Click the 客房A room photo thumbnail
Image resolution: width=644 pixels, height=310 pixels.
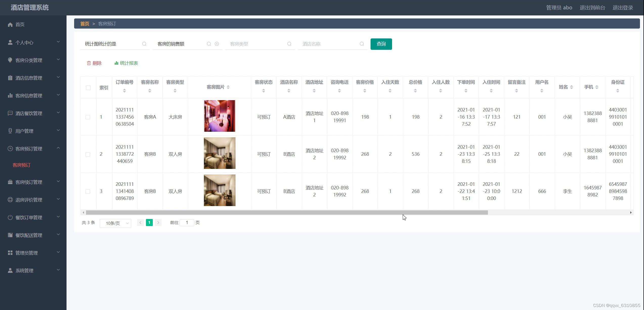click(x=219, y=116)
